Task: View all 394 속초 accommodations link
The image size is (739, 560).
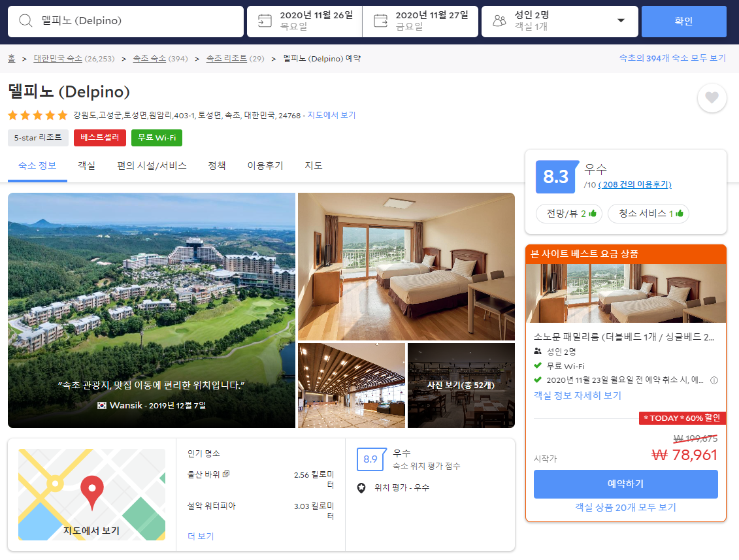Action: [672, 58]
